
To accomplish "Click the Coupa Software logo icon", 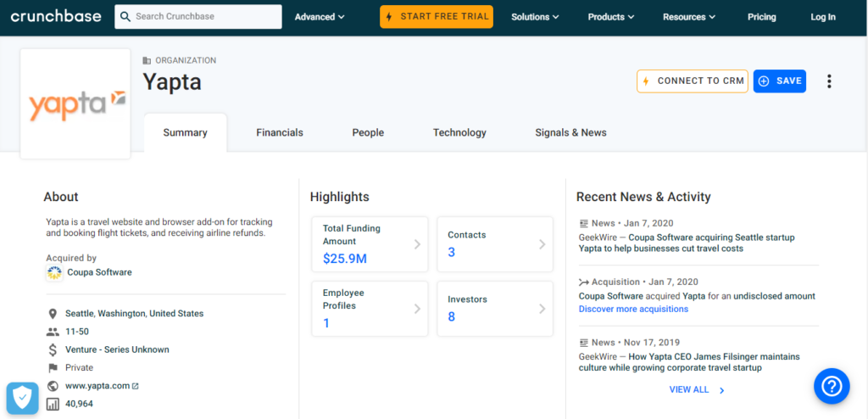I will [53, 272].
